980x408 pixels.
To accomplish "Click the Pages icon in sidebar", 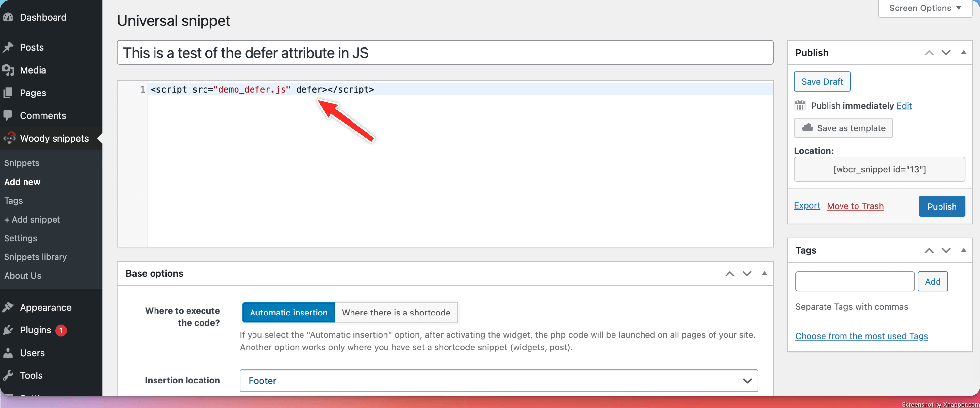I will coord(8,93).
